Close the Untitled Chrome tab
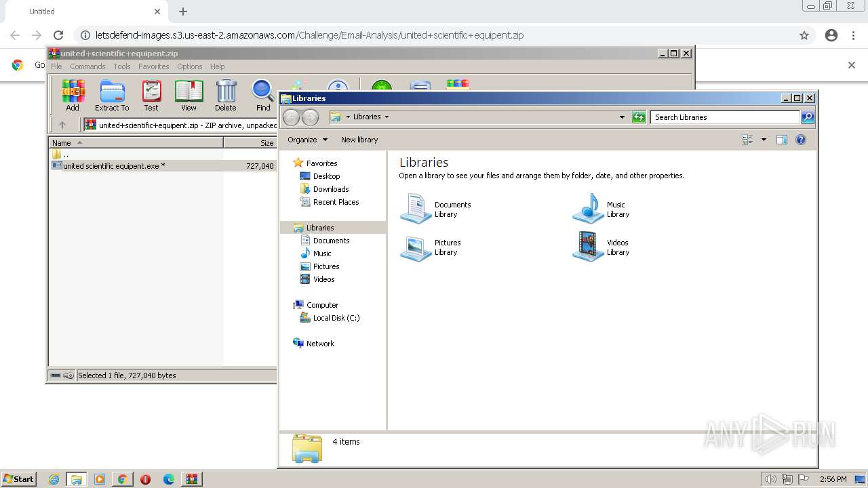The width and height of the screenshot is (868, 488). pyautogui.click(x=157, y=12)
